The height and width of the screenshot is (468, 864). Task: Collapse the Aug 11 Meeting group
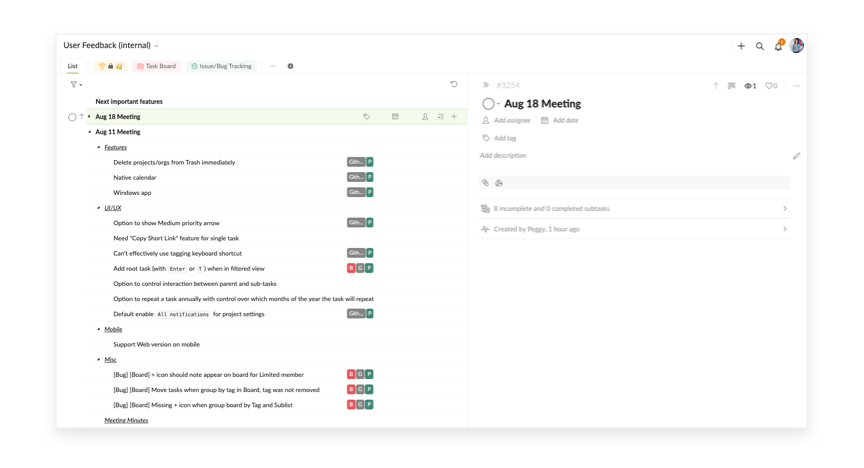(x=89, y=132)
